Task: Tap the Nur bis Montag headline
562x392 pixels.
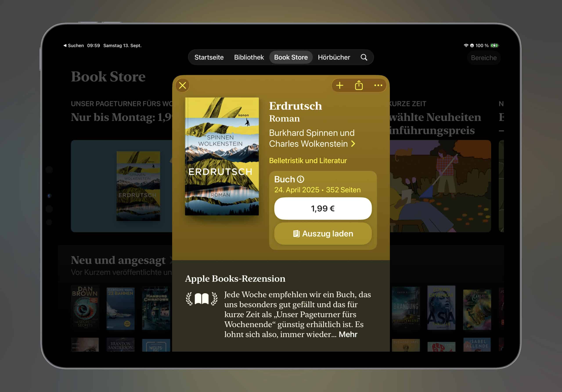Action: (x=122, y=117)
